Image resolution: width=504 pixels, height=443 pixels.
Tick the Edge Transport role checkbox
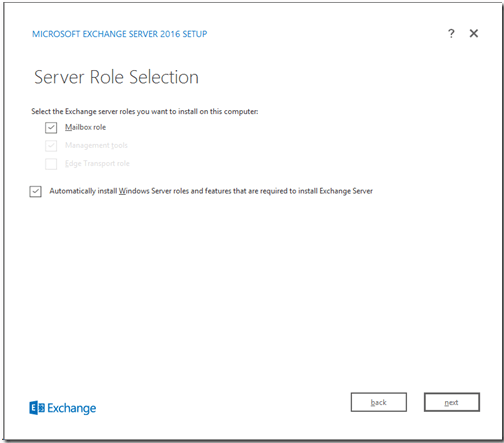point(51,164)
